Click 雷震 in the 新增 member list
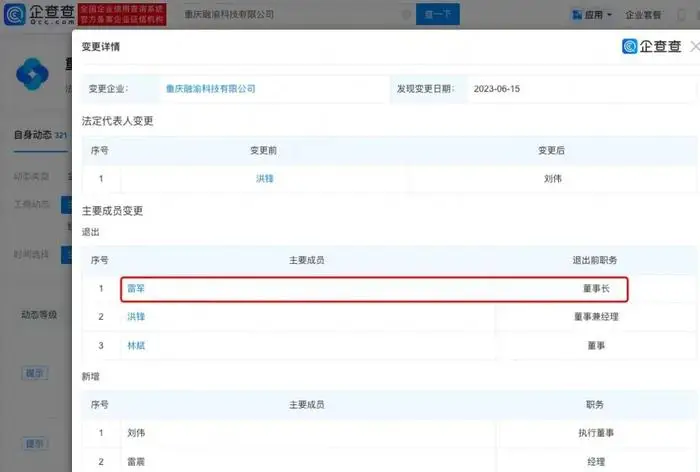The width and height of the screenshot is (700, 472). tap(136, 462)
